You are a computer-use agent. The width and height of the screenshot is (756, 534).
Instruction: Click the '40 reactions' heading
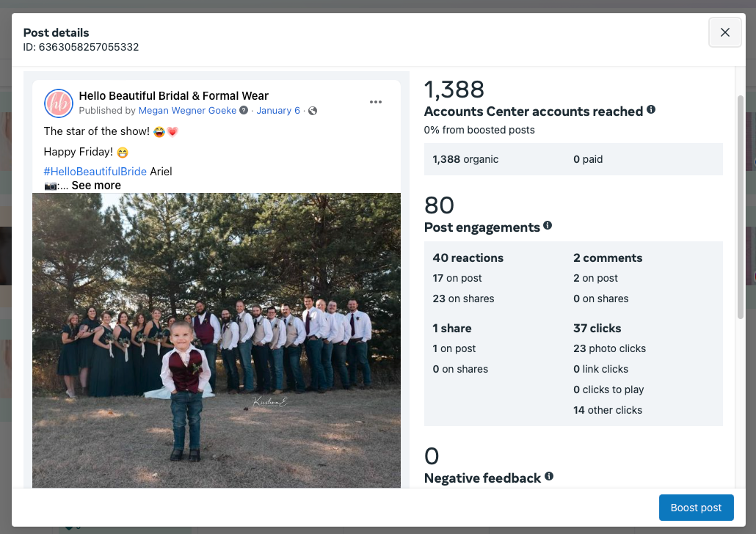[x=468, y=258]
